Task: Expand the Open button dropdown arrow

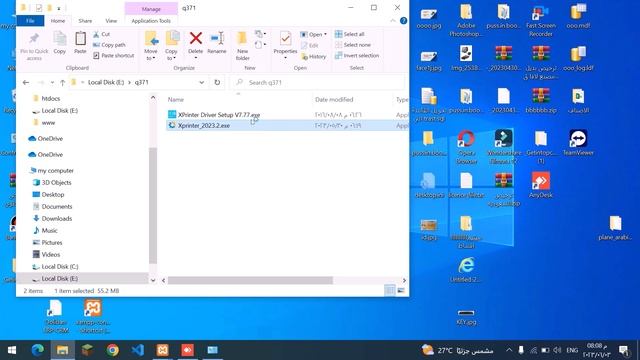Action: 325,34
